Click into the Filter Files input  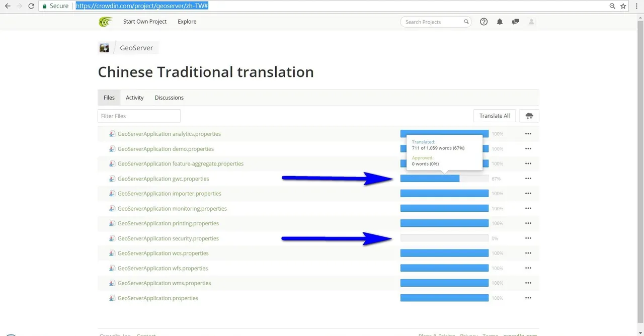pos(139,116)
